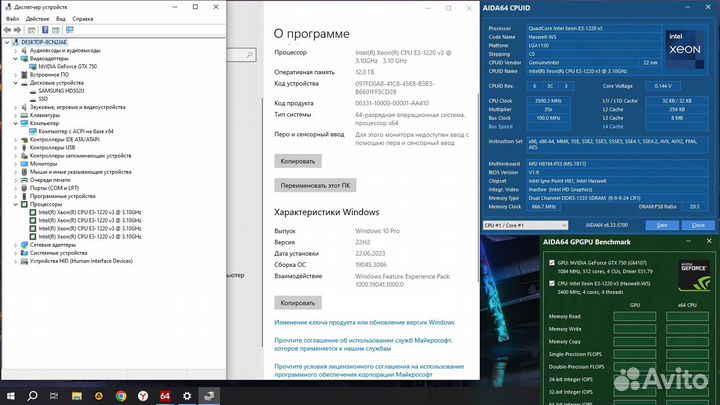Open the Windows Start menu
This screenshot has height=405, width=720.
point(11,395)
